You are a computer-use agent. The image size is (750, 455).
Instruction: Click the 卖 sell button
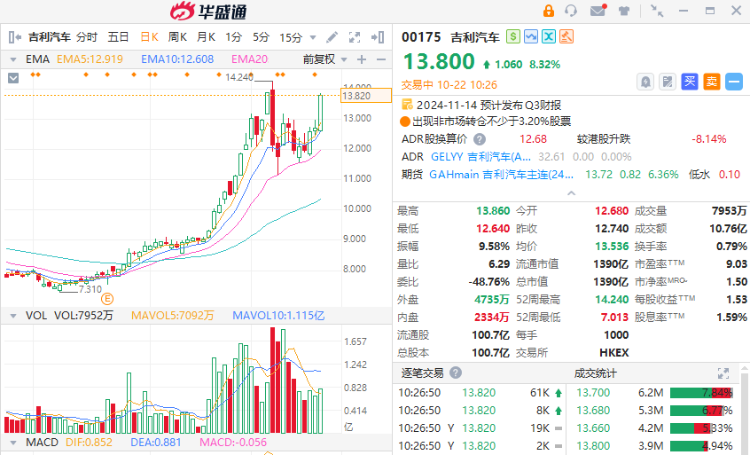711,82
